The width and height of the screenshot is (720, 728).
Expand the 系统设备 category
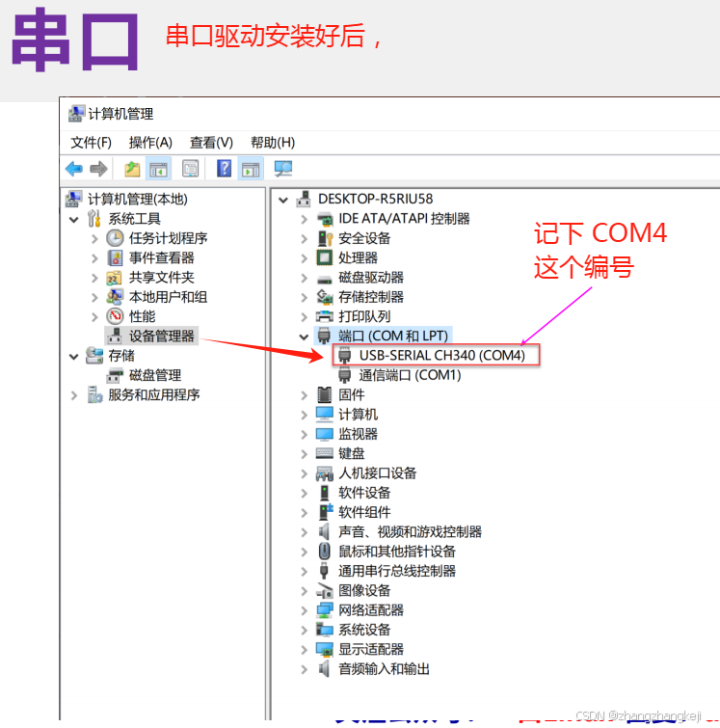coord(304,630)
